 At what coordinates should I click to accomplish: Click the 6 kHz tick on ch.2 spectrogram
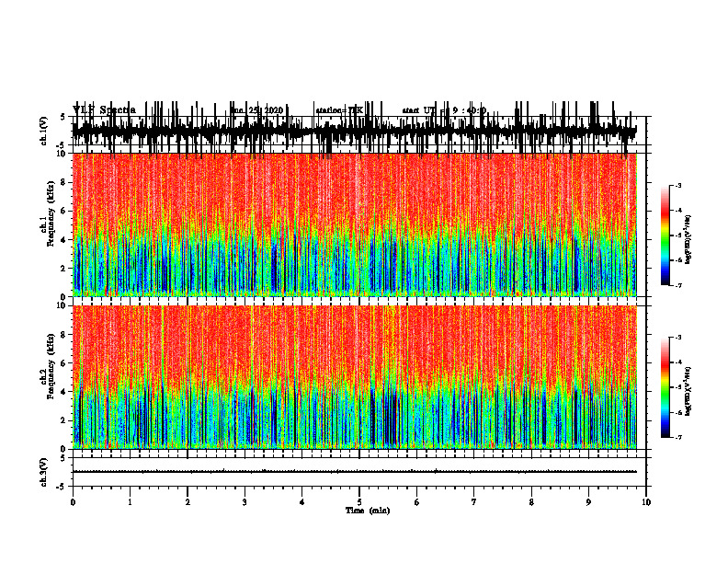pos(64,363)
